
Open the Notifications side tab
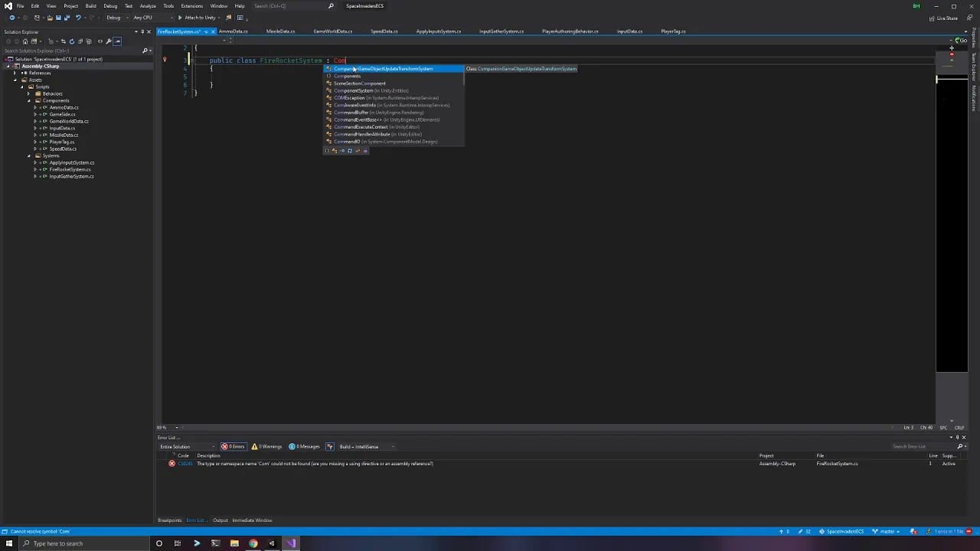974,97
